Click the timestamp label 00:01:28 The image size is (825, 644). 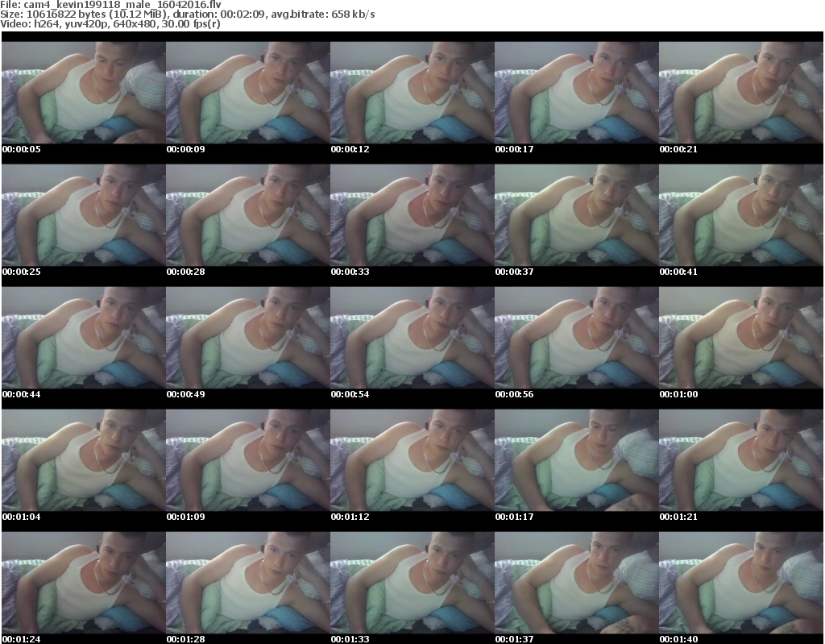tap(186, 639)
